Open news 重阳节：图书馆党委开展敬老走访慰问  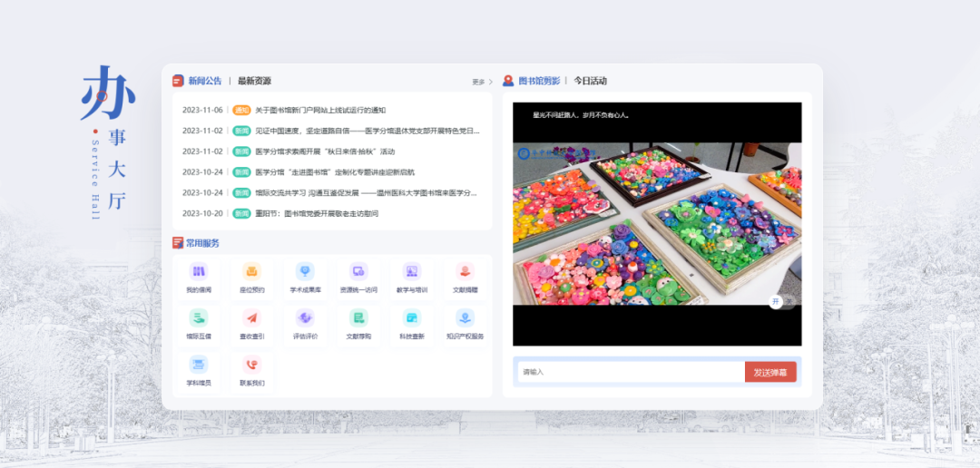(317, 213)
